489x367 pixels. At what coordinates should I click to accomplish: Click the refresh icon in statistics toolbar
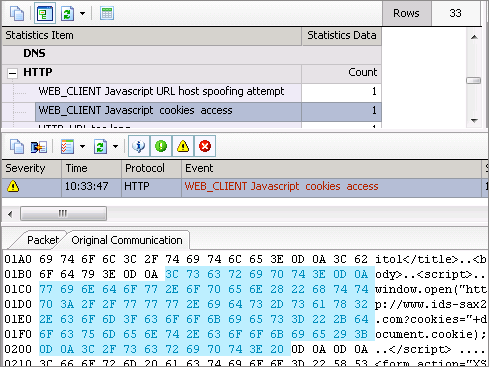[x=67, y=13]
